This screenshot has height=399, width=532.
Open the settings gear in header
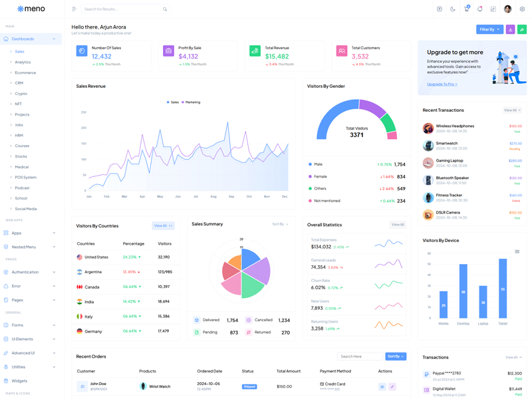522,9
